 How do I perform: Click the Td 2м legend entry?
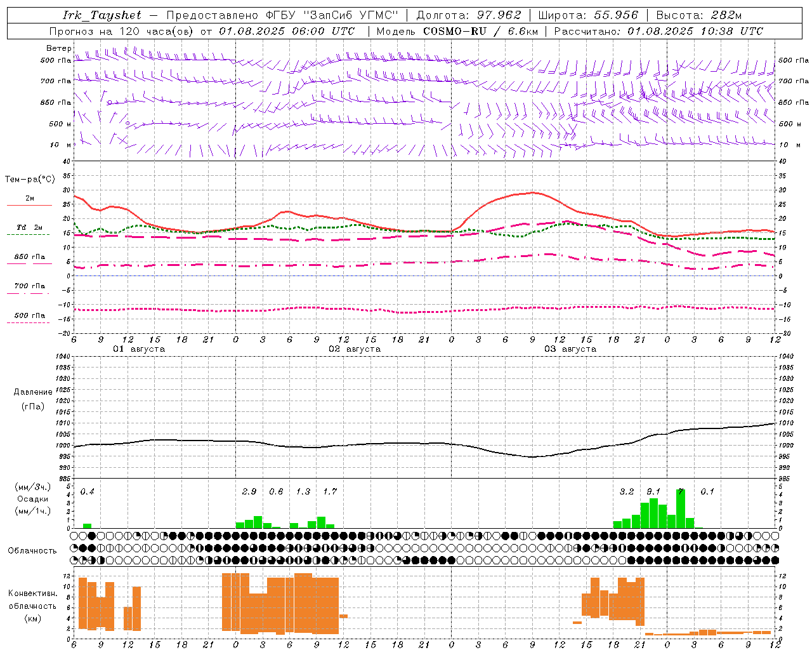click(x=30, y=227)
